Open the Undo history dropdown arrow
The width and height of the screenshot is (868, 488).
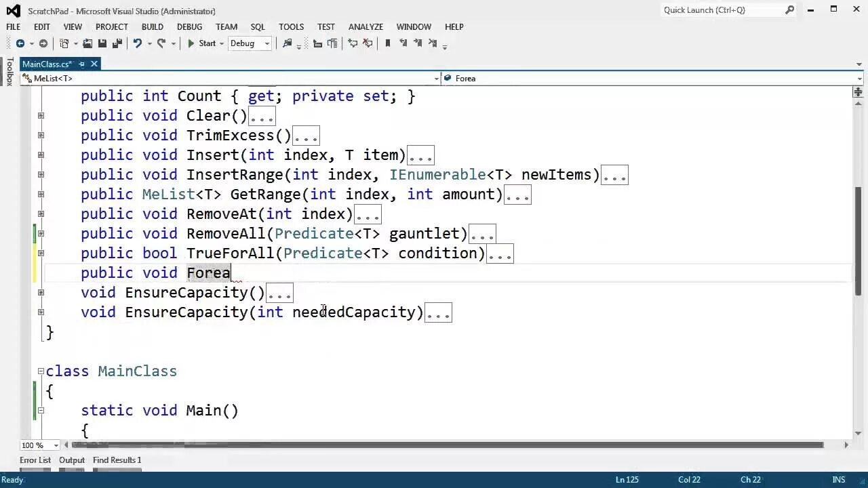pyautogui.click(x=149, y=43)
